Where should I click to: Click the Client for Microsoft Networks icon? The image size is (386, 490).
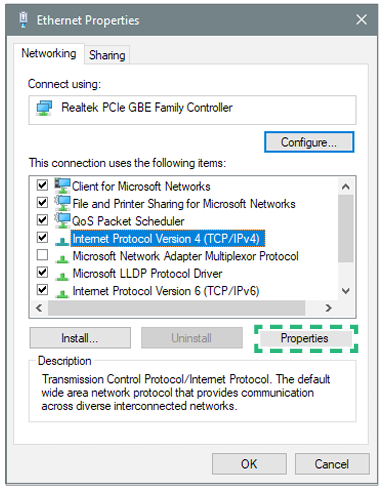coord(63,186)
